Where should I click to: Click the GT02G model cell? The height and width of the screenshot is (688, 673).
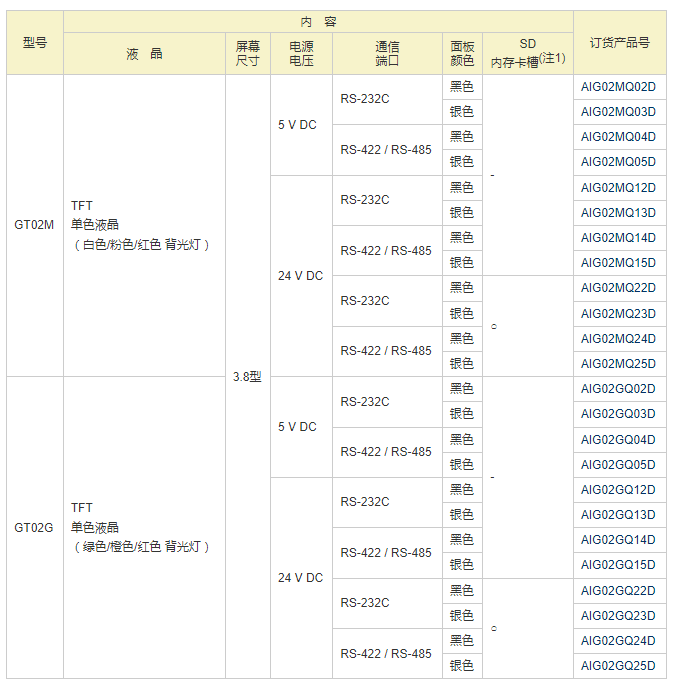click(34, 527)
